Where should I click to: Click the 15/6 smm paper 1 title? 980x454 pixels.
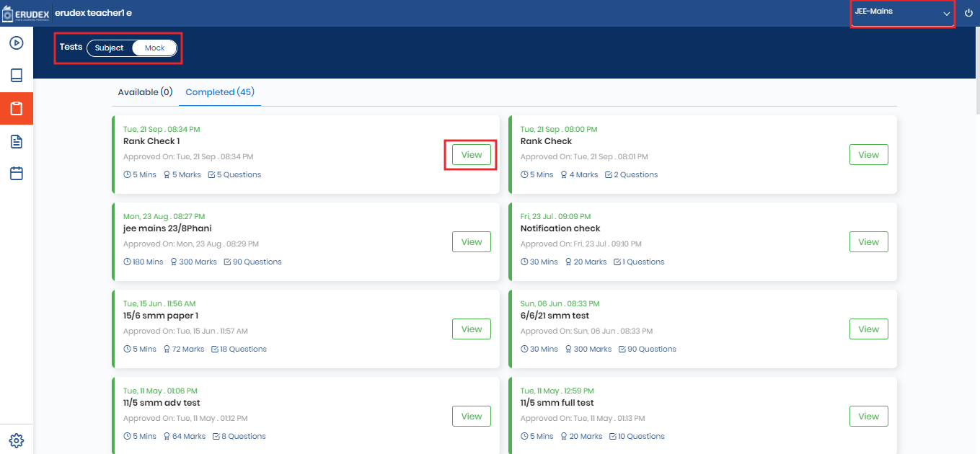(x=161, y=316)
